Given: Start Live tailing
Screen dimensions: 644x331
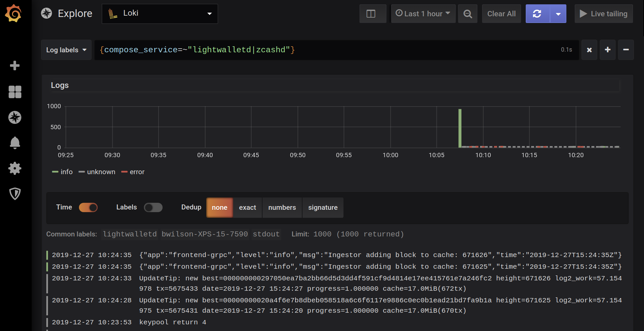Looking at the screenshot, I should (604, 14).
